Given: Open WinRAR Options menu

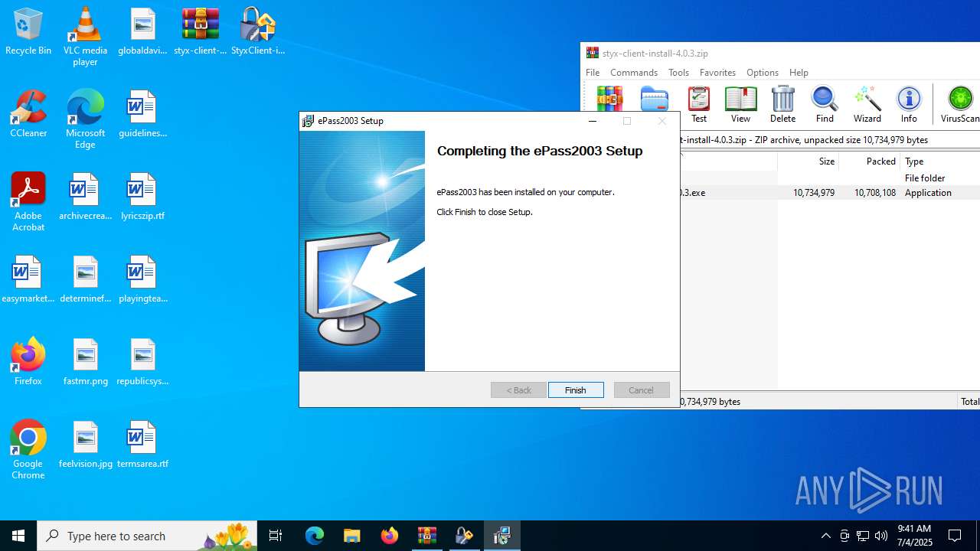Looking at the screenshot, I should (762, 72).
